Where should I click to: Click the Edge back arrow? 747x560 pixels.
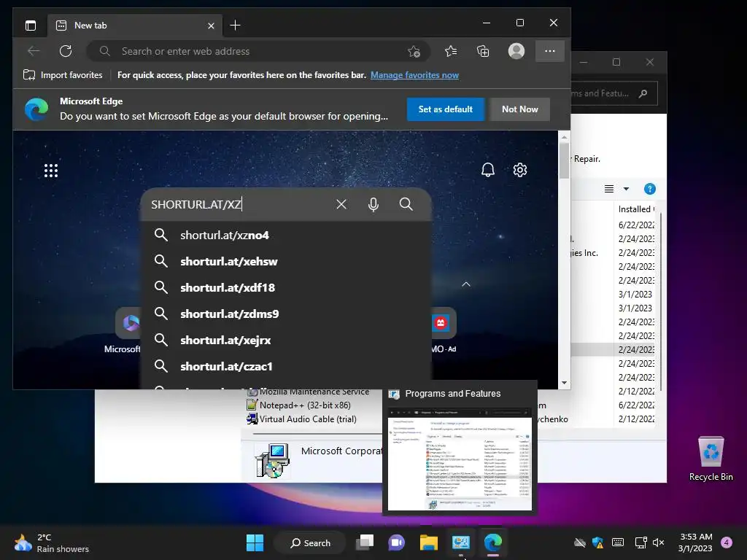tap(34, 51)
